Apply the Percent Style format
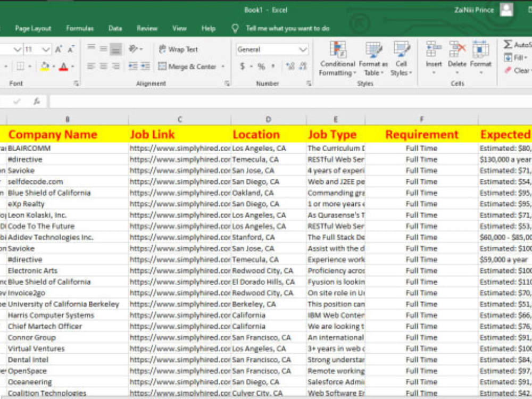This screenshot has width=532, height=399. pos(261,66)
